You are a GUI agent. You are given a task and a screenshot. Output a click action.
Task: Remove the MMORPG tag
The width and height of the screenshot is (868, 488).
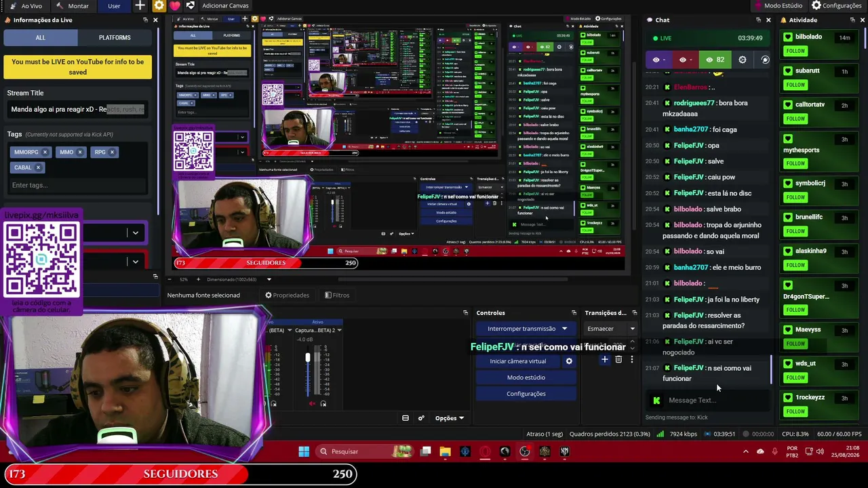(x=45, y=152)
